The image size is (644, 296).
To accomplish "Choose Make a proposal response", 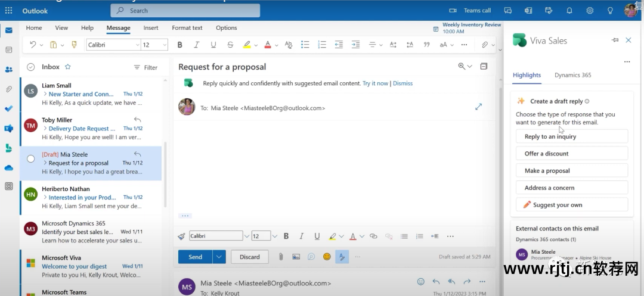I will click(571, 170).
